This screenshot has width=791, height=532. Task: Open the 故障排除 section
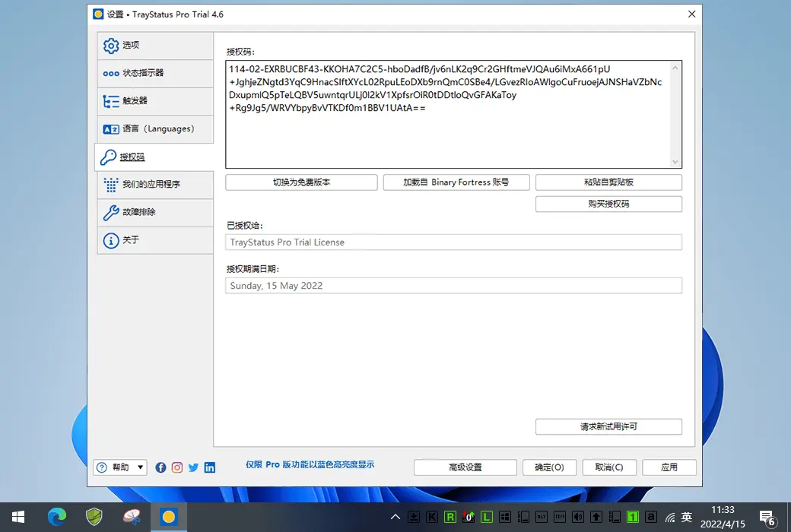155,212
